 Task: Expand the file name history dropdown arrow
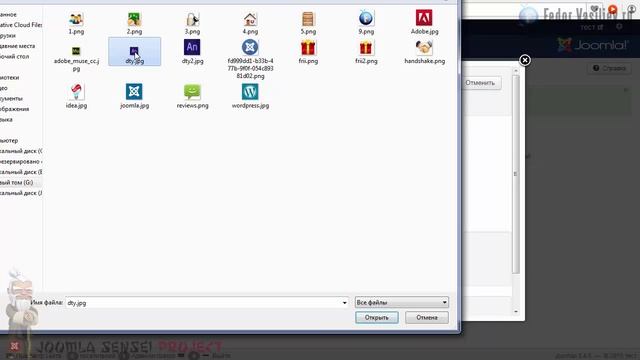[344, 303]
